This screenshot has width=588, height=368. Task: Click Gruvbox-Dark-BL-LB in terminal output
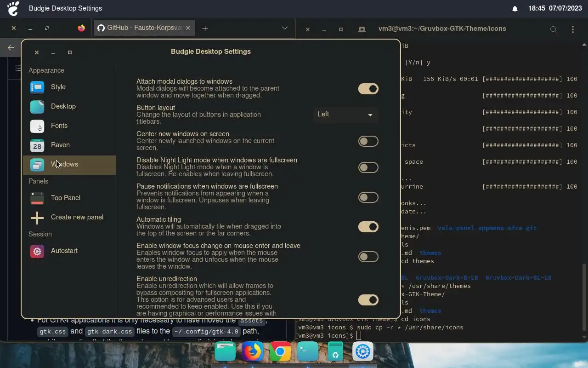(519, 278)
